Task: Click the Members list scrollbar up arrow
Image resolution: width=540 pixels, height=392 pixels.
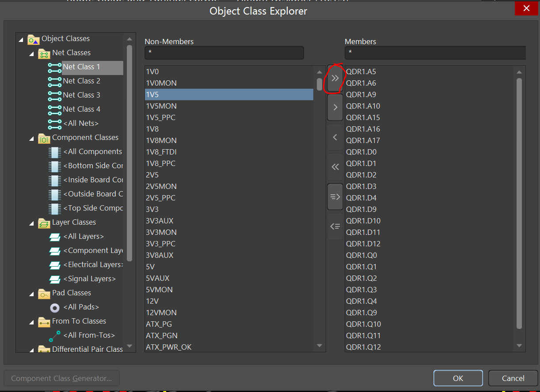Action: pos(519,72)
